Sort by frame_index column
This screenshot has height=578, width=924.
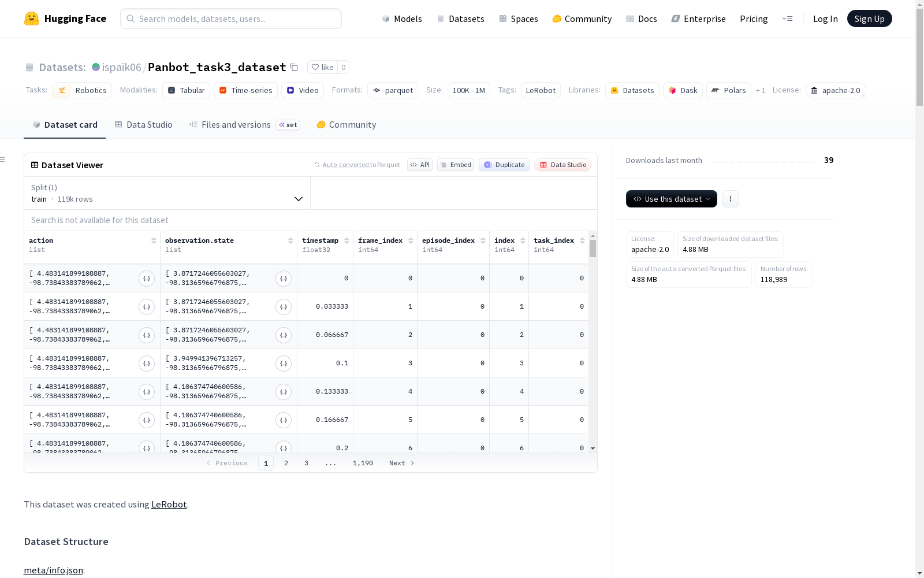pos(411,240)
